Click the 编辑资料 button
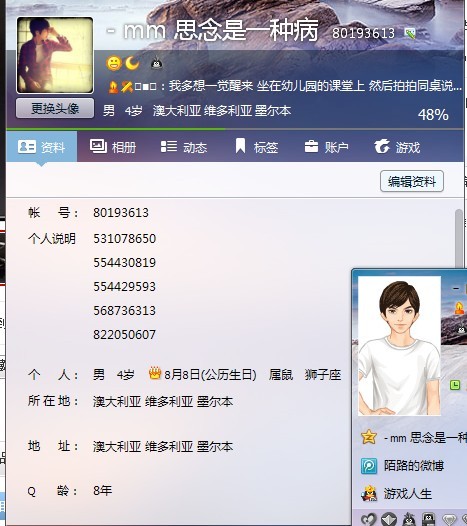467x526 pixels. tap(412, 181)
